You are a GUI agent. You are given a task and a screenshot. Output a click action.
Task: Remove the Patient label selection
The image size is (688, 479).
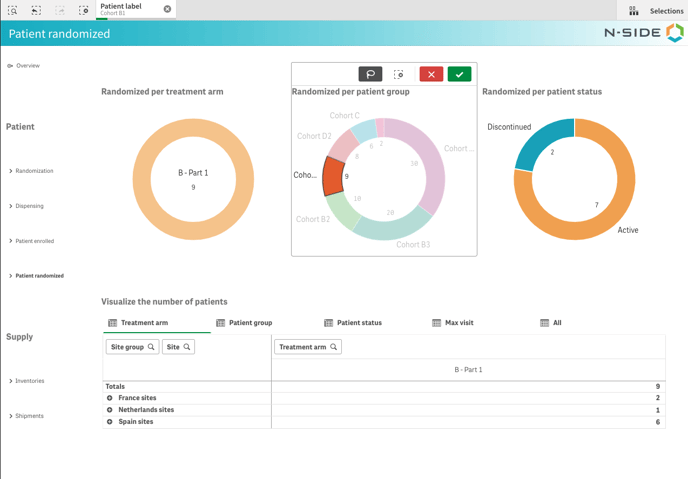(167, 9)
